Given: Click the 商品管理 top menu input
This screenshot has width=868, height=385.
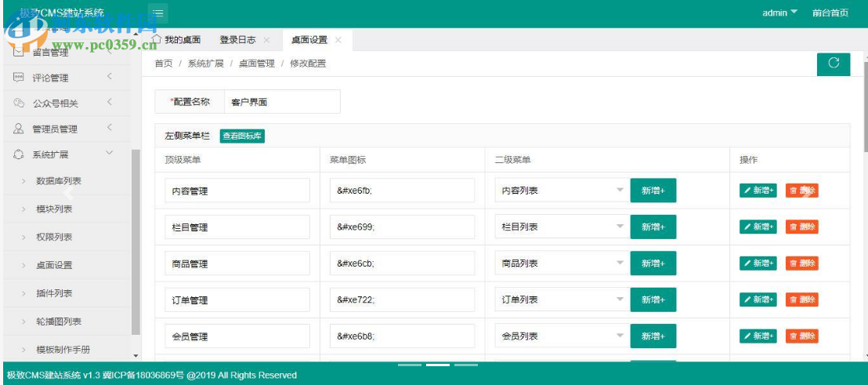Looking at the screenshot, I should coord(237,263).
